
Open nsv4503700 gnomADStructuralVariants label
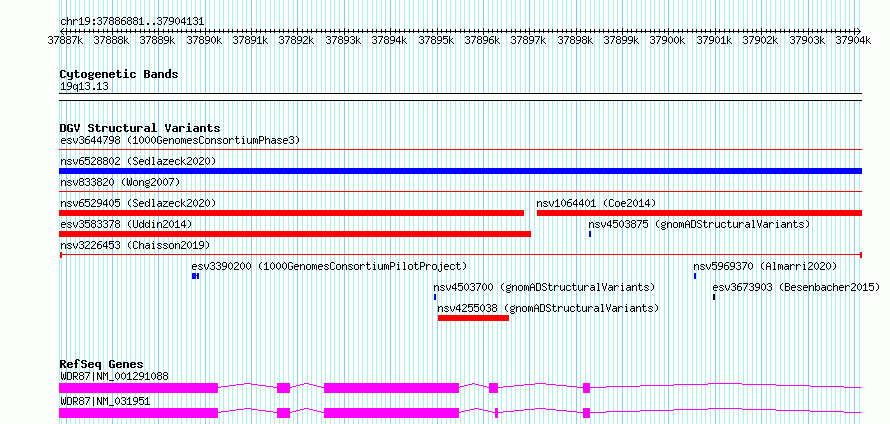(544, 287)
